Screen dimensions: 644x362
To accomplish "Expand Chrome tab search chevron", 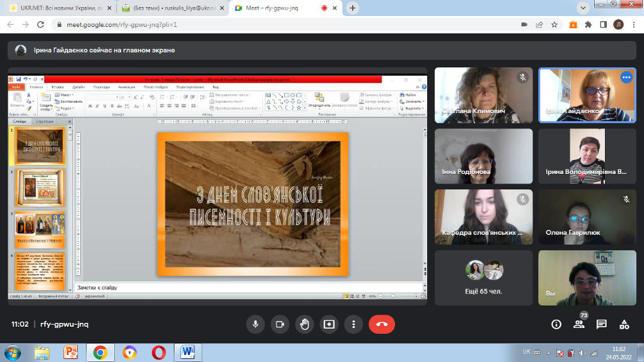I will point(583,8).
